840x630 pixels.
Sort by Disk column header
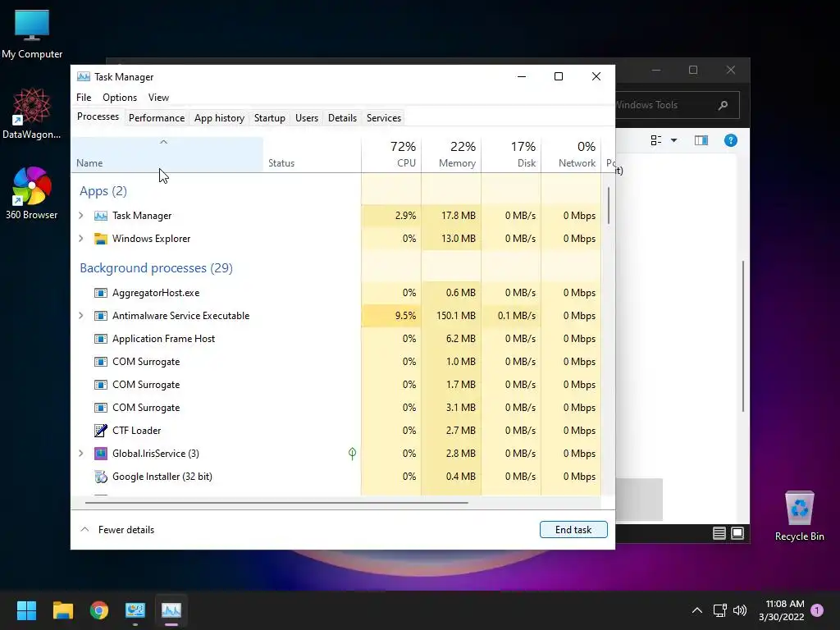point(512,154)
